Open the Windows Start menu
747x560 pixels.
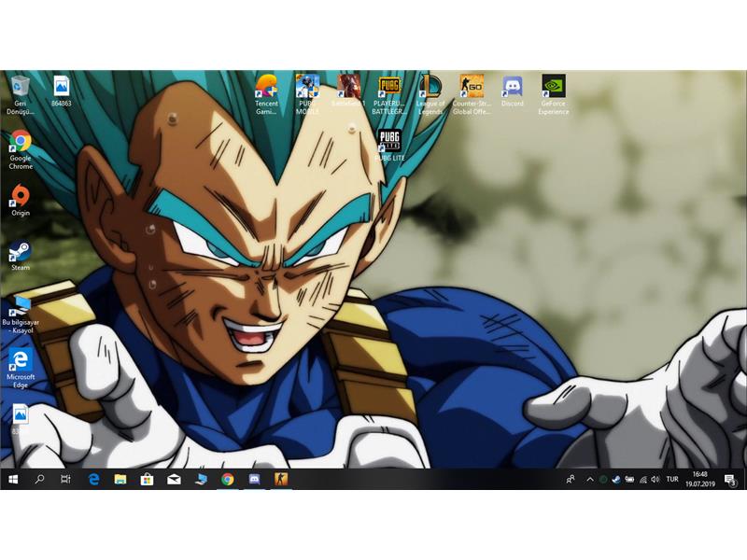pyautogui.click(x=13, y=480)
